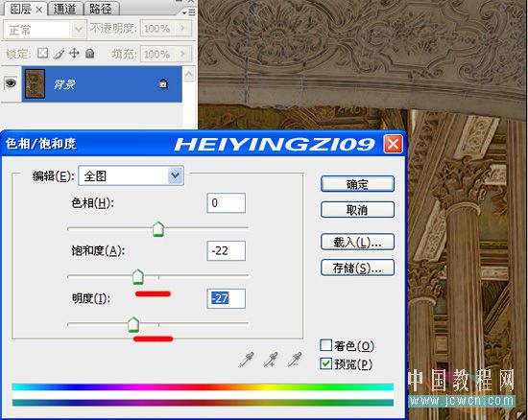Screen dimensions: 528x420
Task: Hide the 背景 layer with eye icon
Action: pos(11,82)
